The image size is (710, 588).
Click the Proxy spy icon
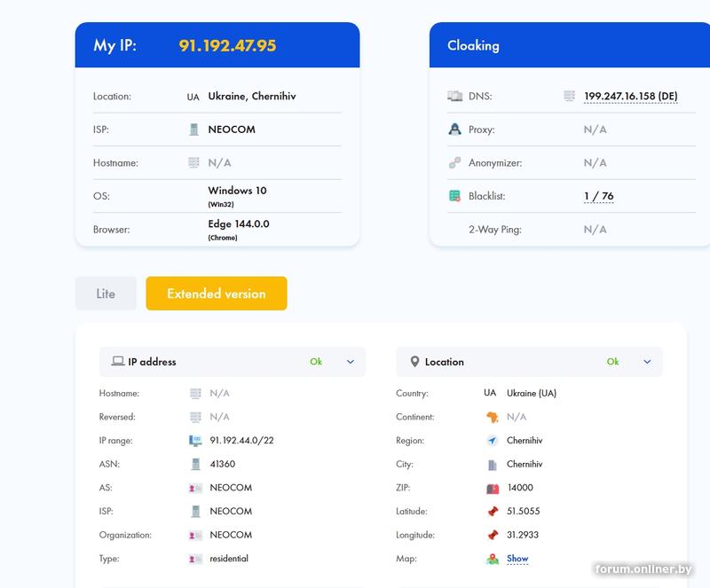[454, 129]
